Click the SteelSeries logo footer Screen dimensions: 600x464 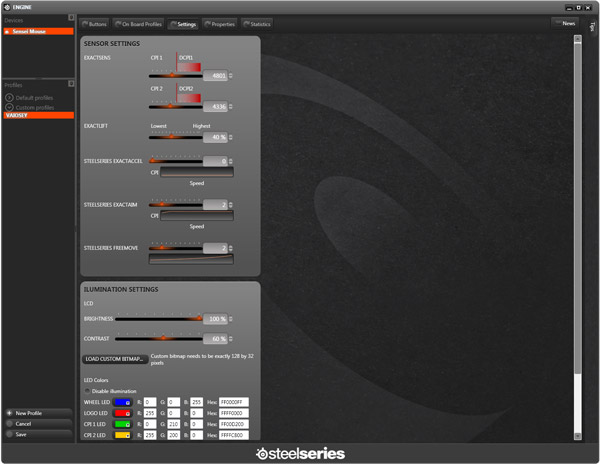click(x=300, y=454)
